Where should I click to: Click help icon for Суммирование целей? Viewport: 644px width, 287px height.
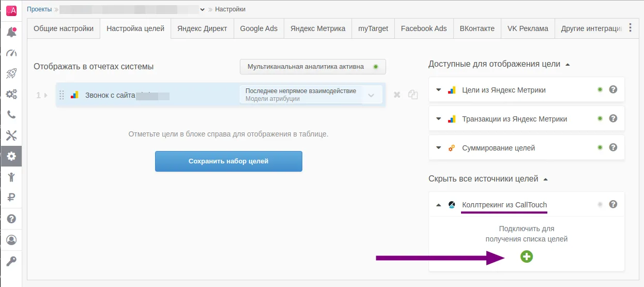[613, 147]
